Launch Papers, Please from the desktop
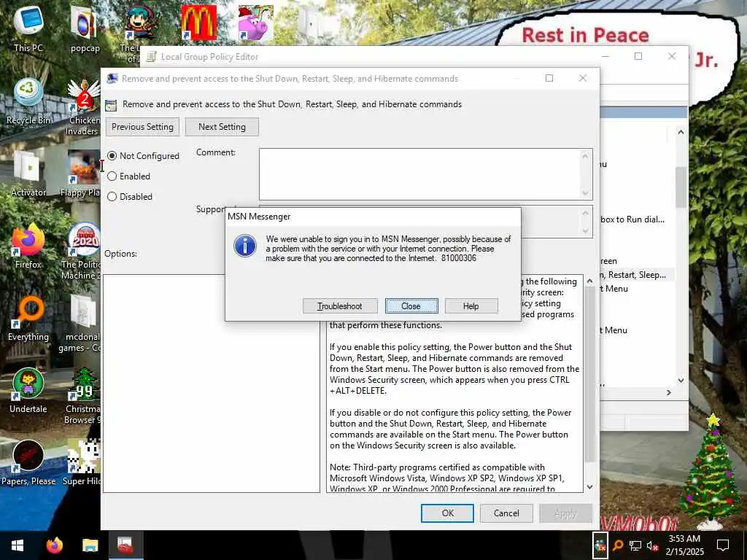The height and width of the screenshot is (560, 747). [28, 463]
